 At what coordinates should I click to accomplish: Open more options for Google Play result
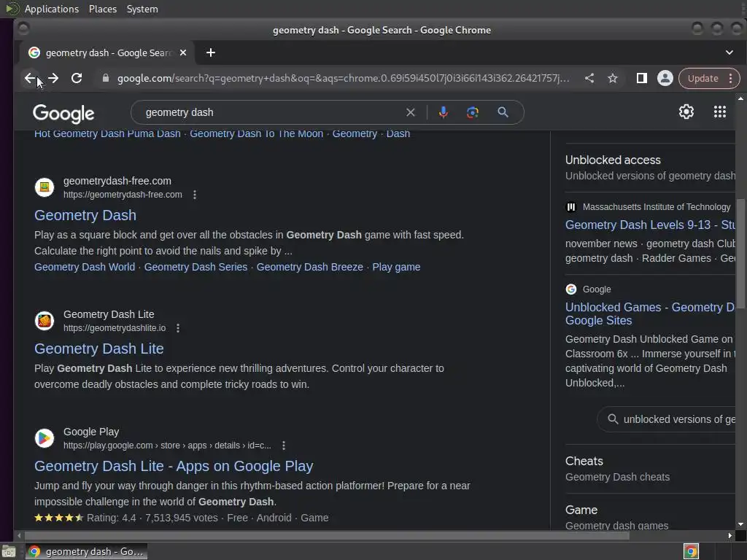[284, 446]
